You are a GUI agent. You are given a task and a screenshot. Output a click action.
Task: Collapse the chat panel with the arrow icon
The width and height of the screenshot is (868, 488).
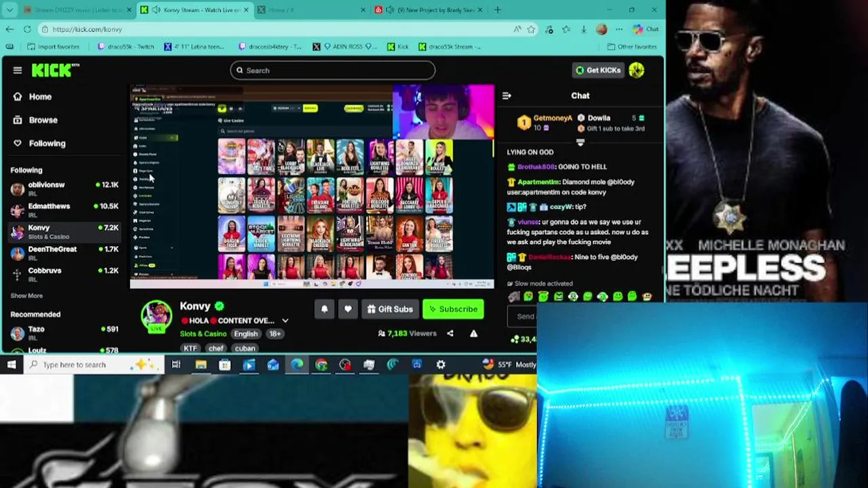click(x=507, y=96)
